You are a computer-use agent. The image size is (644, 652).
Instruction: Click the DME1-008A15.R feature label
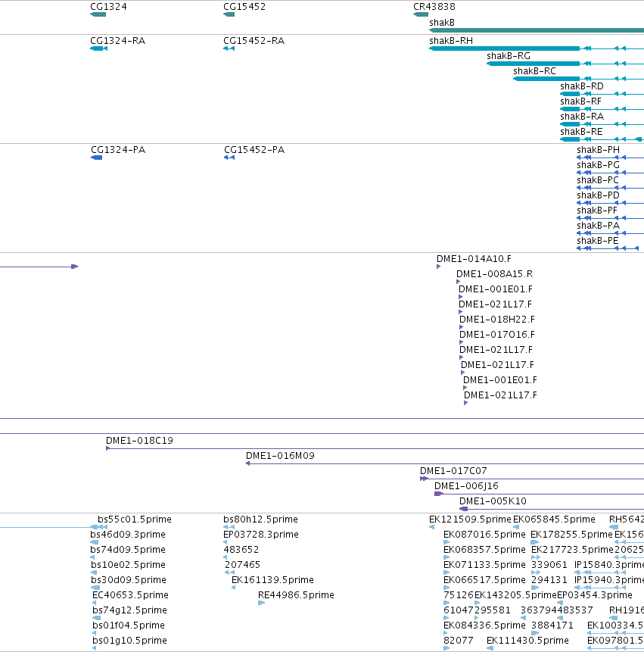[494, 274]
